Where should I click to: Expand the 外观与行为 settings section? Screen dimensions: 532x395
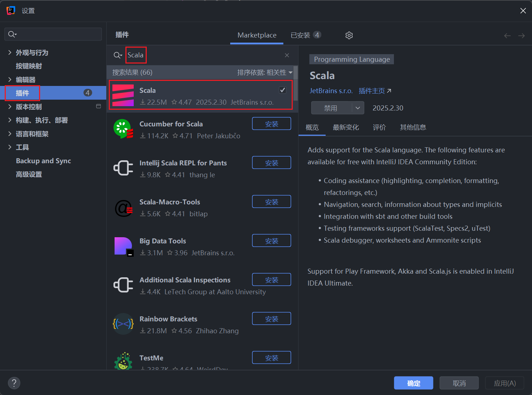10,53
